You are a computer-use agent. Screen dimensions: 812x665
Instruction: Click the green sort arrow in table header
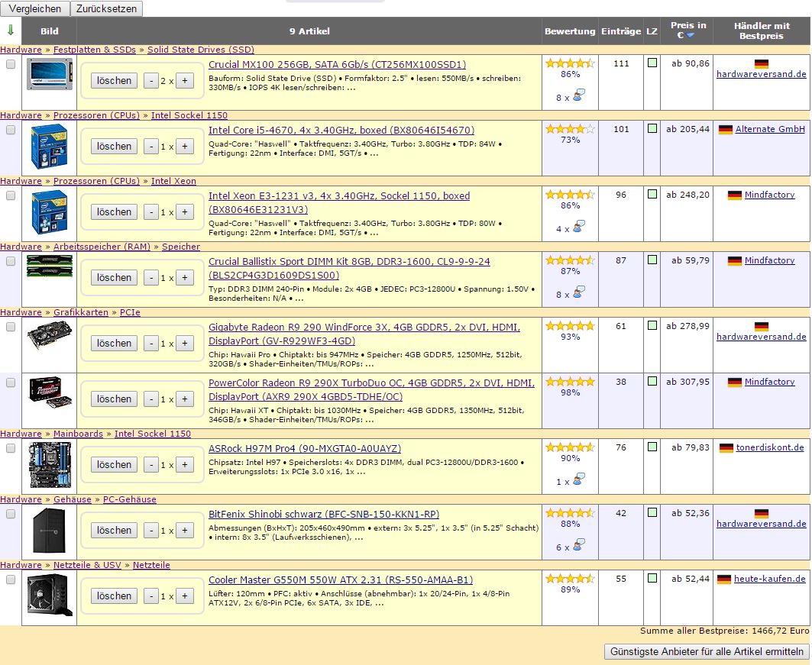click(10, 31)
